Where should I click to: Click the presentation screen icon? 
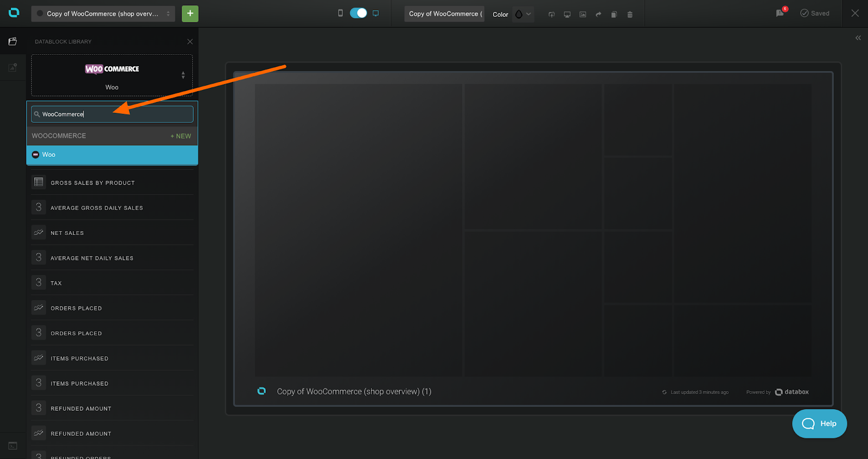tap(567, 15)
